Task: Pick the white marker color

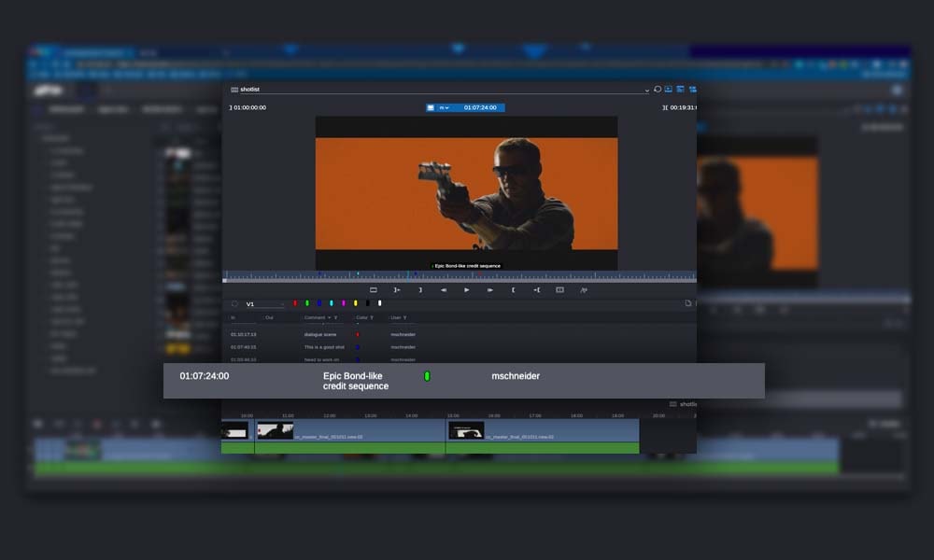Action: click(x=379, y=303)
